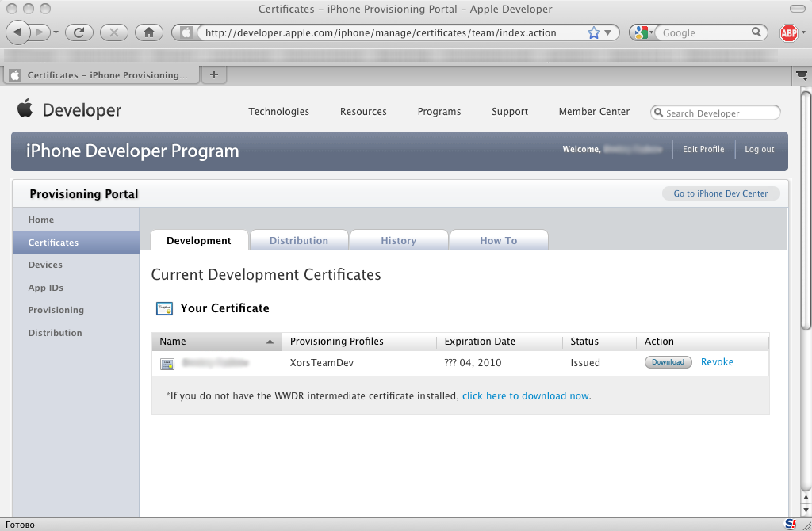This screenshot has width=812, height=531.
Task: Click the ??? 04, 2010 expiration date
Action: [473, 362]
